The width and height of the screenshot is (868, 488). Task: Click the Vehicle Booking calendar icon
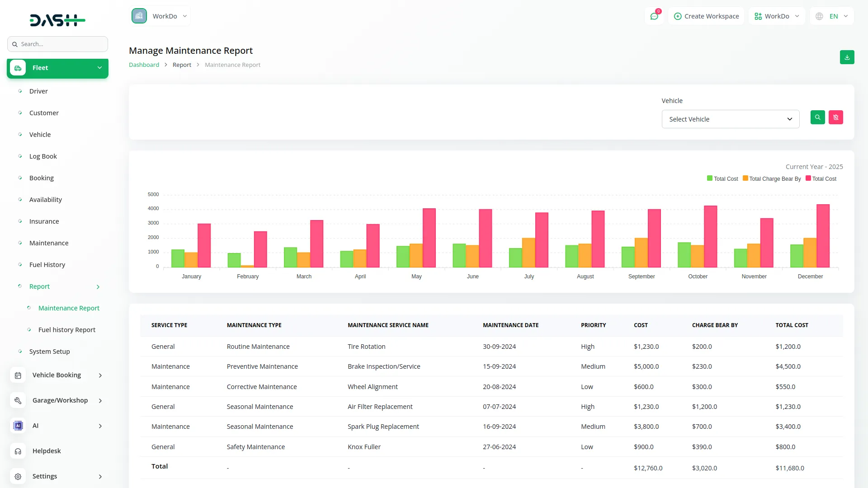coord(18,375)
